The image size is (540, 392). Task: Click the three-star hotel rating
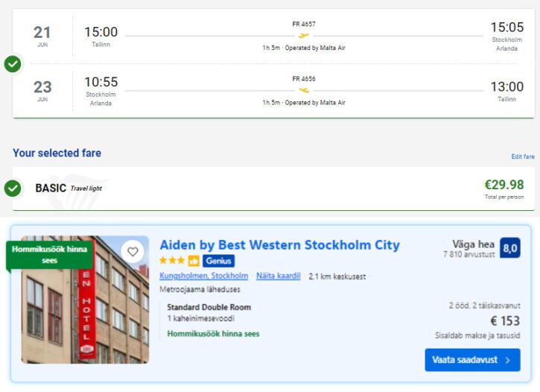(x=172, y=260)
